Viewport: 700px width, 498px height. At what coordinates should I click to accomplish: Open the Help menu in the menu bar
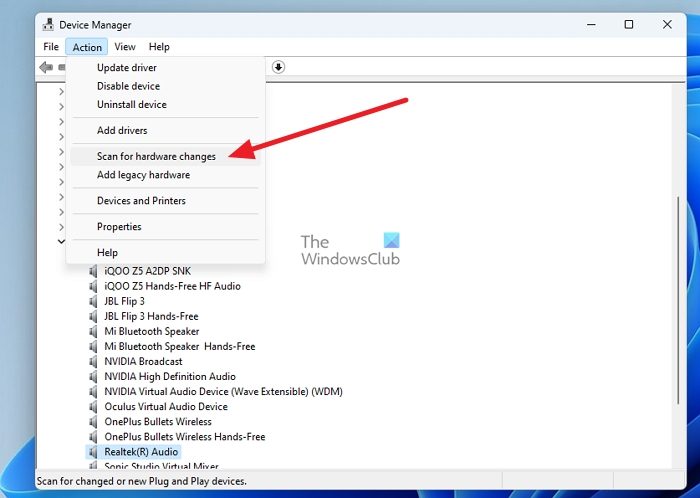point(159,47)
